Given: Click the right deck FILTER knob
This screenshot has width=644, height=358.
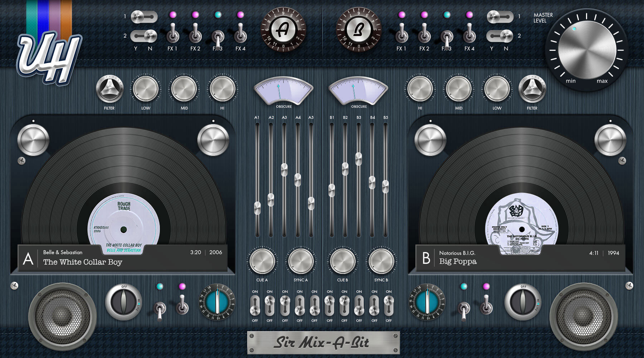Looking at the screenshot, I should tap(532, 89).
